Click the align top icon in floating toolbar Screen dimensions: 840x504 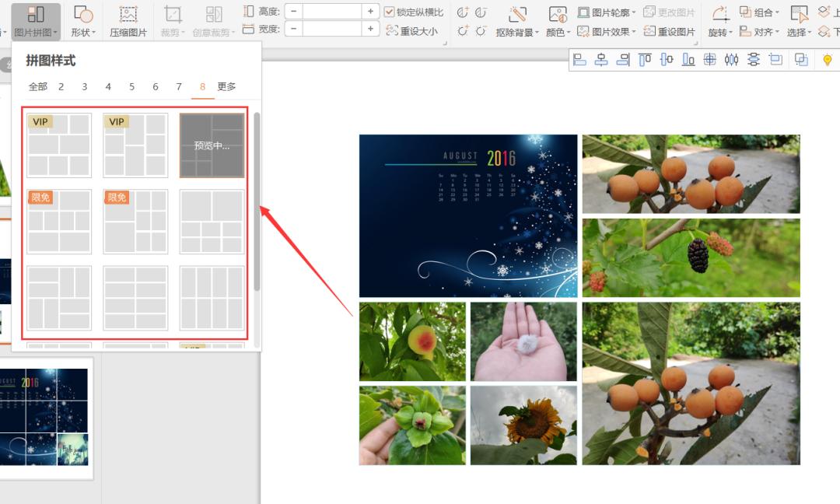coord(645,60)
